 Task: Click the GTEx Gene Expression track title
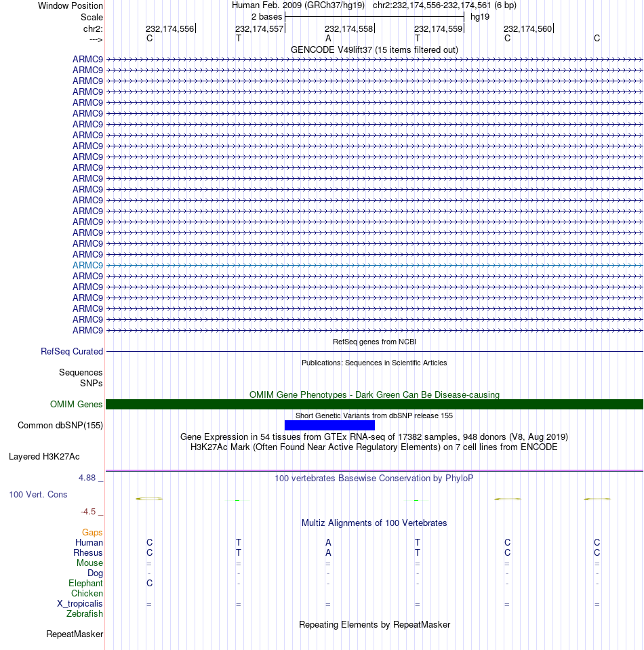374,437
